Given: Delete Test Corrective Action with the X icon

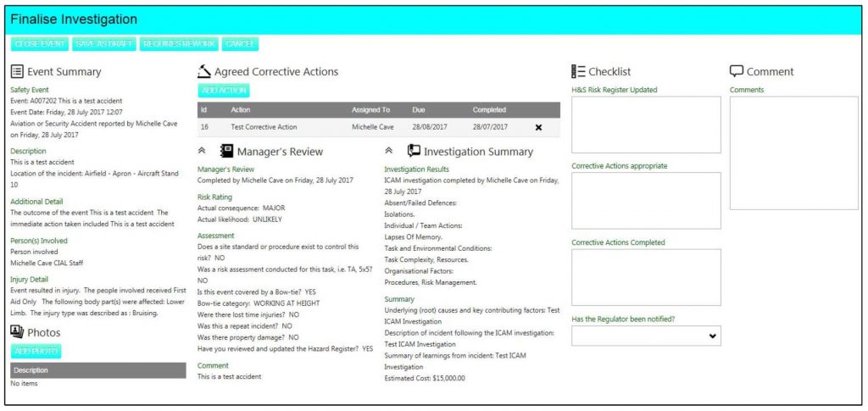Looking at the screenshot, I should click(x=538, y=127).
